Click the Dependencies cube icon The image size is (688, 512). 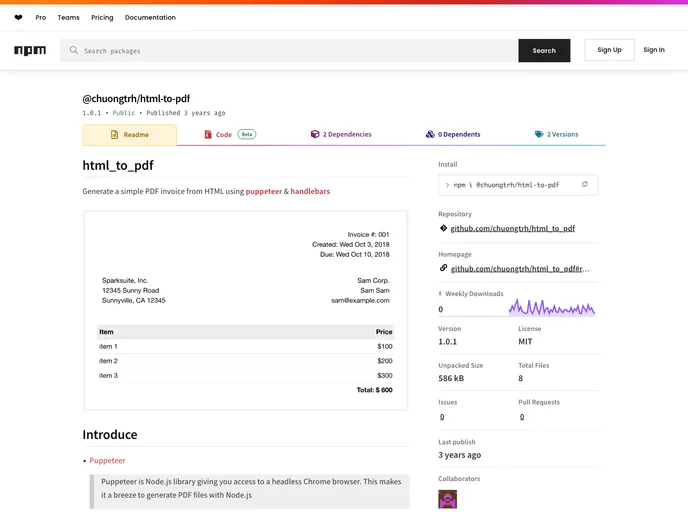click(x=315, y=134)
